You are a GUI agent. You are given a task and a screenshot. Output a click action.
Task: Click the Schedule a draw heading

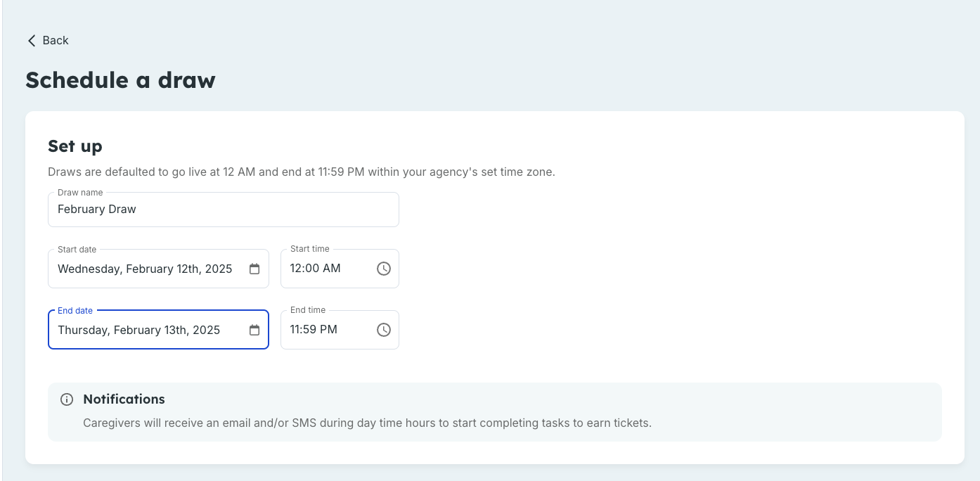120,80
